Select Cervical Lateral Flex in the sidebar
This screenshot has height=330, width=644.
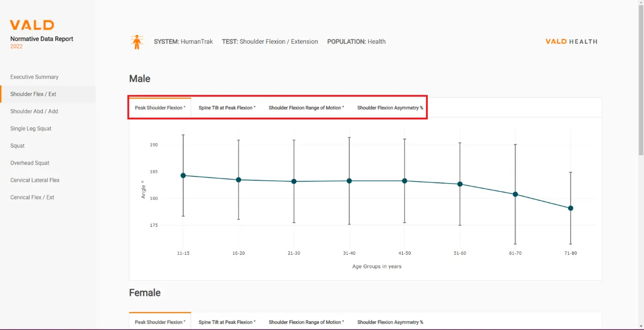pos(35,180)
